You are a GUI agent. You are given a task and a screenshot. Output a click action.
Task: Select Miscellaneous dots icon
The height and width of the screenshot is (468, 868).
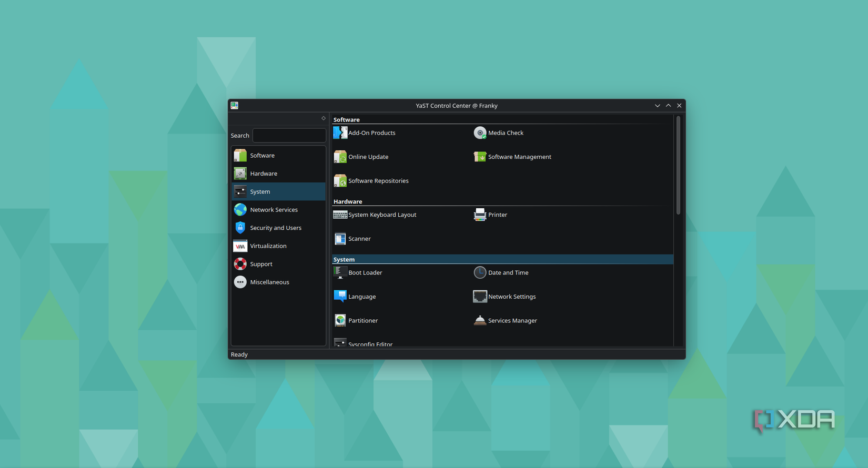click(240, 282)
